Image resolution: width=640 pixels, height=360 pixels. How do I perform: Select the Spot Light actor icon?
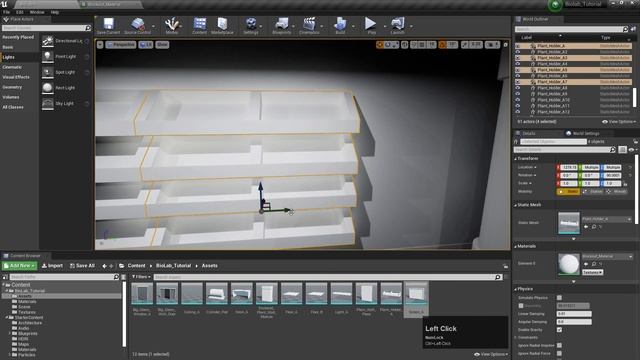tap(48, 72)
